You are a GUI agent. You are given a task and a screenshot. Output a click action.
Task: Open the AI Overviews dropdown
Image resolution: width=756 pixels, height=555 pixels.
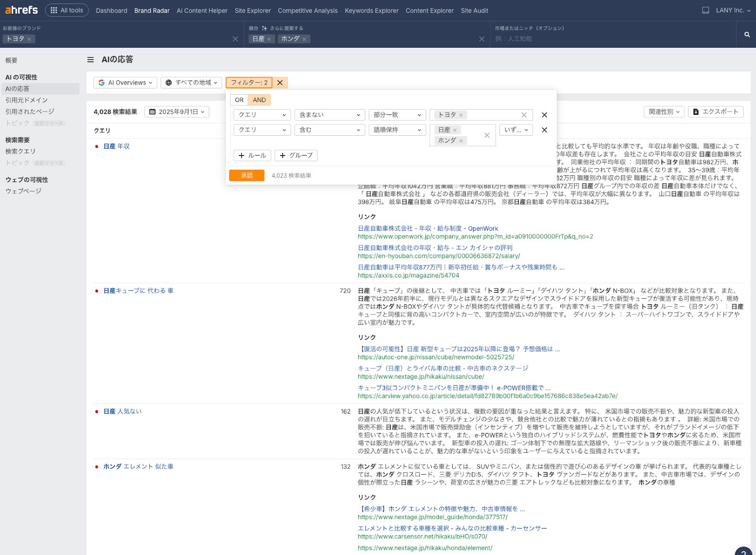[125, 83]
